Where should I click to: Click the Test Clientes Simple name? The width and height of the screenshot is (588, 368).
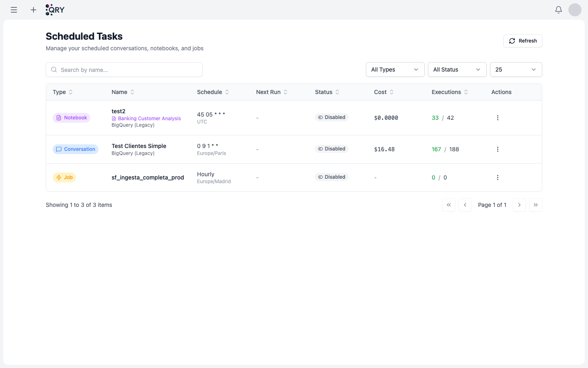139,146
